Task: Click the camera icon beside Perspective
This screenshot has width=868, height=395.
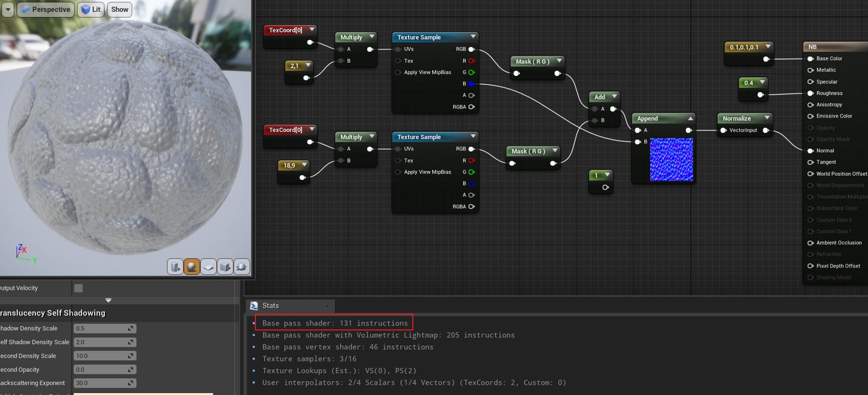Action: click(x=25, y=9)
